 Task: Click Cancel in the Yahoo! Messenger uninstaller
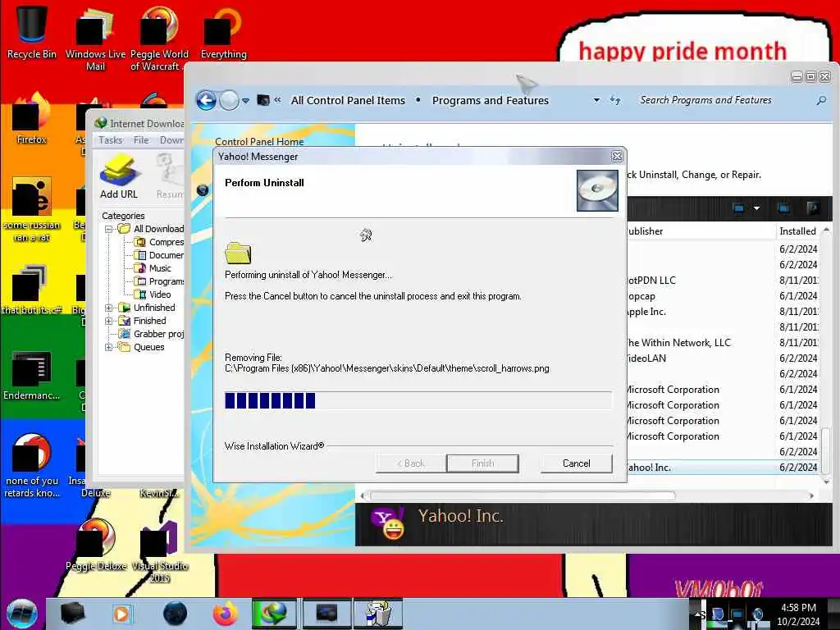pos(577,463)
